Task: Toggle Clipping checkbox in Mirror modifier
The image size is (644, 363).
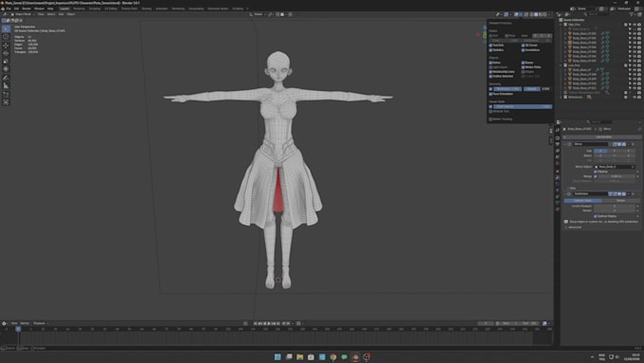Action: [x=595, y=172]
